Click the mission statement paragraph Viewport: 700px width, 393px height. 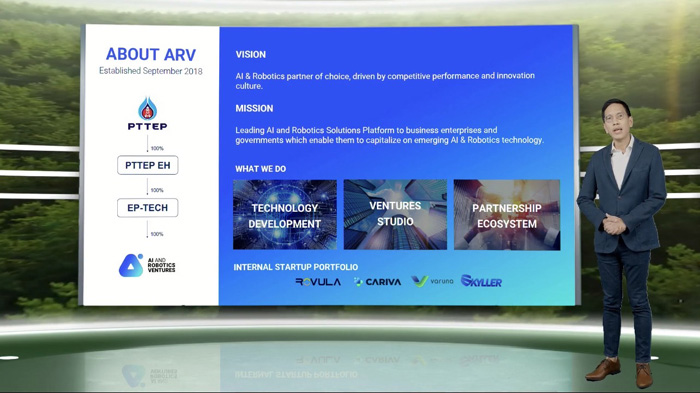tap(389, 135)
